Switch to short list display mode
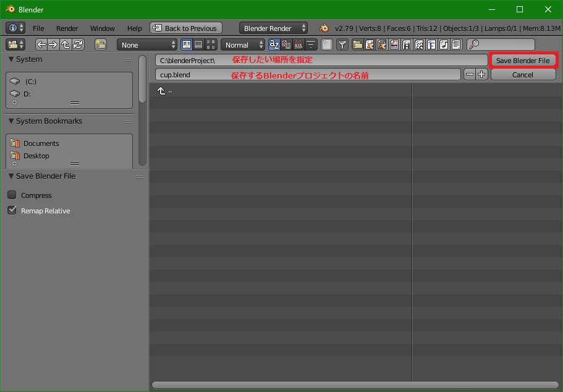This screenshot has width=563, height=392. coord(187,45)
